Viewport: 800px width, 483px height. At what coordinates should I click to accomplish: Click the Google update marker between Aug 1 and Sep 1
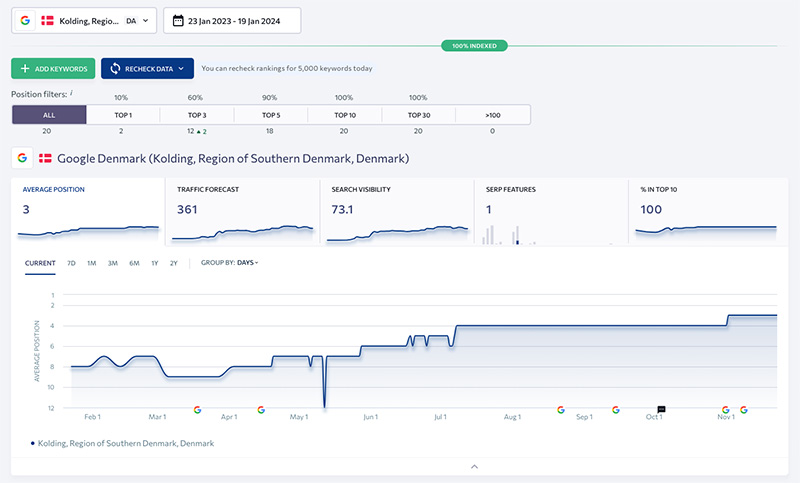pos(561,409)
